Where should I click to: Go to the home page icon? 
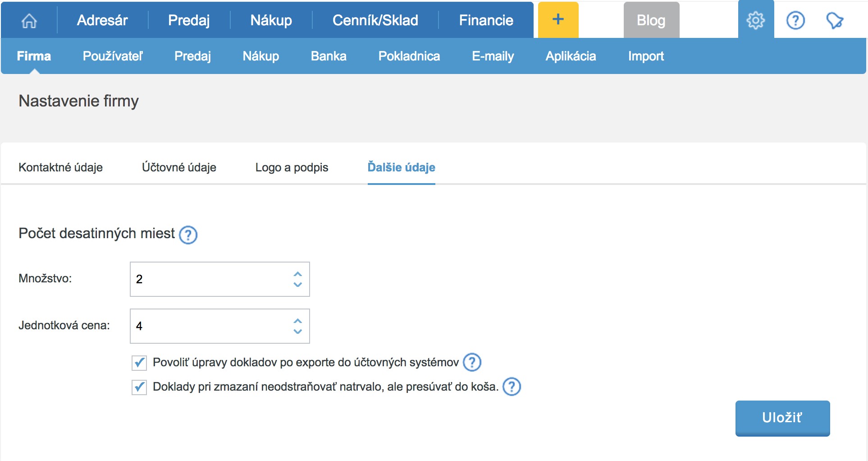click(x=29, y=20)
